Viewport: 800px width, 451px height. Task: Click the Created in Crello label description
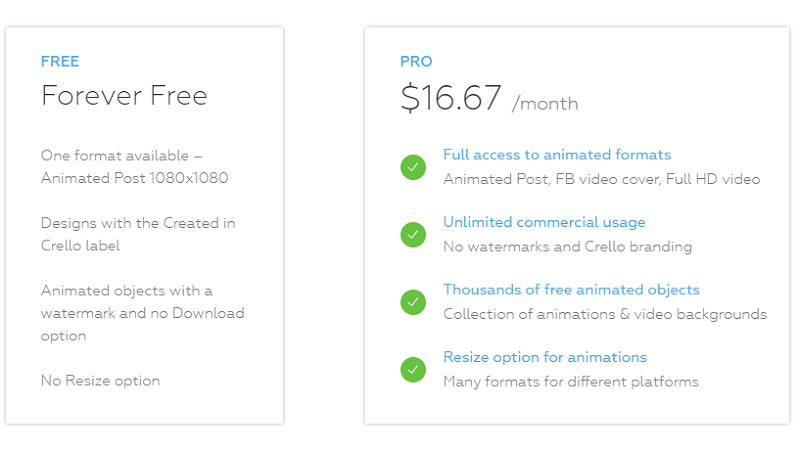(x=138, y=234)
